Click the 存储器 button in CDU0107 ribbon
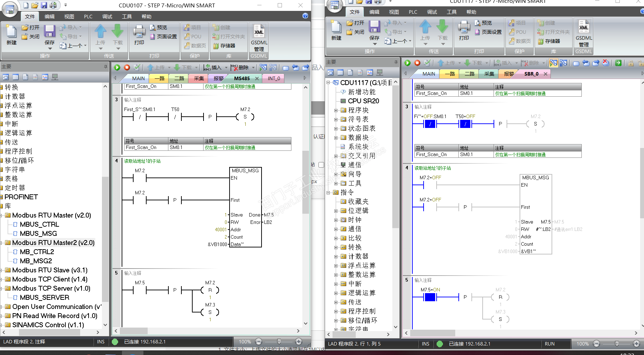The image size is (644, 355). tap(224, 46)
